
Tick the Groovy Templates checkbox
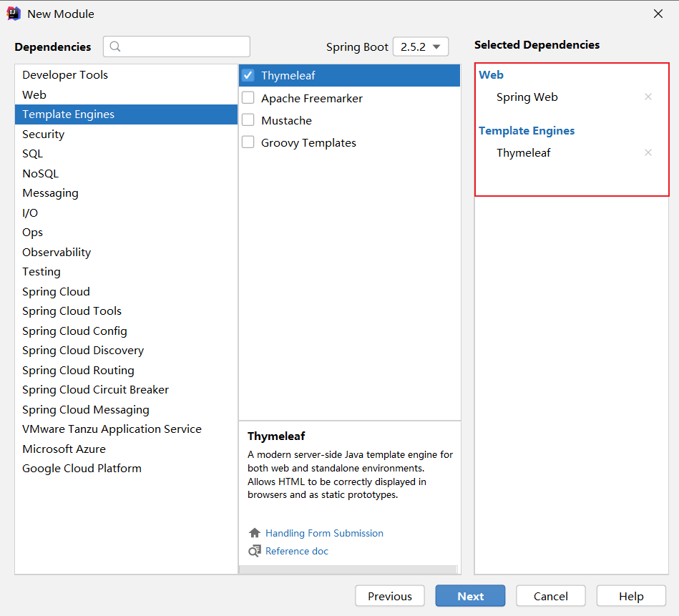click(248, 142)
